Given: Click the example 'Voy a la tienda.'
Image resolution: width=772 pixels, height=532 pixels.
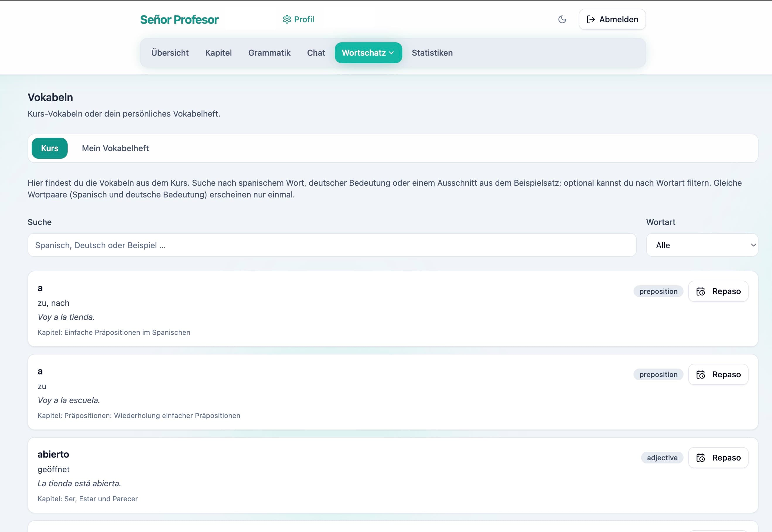Looking at the screenshot, I should tap(66, 317).
